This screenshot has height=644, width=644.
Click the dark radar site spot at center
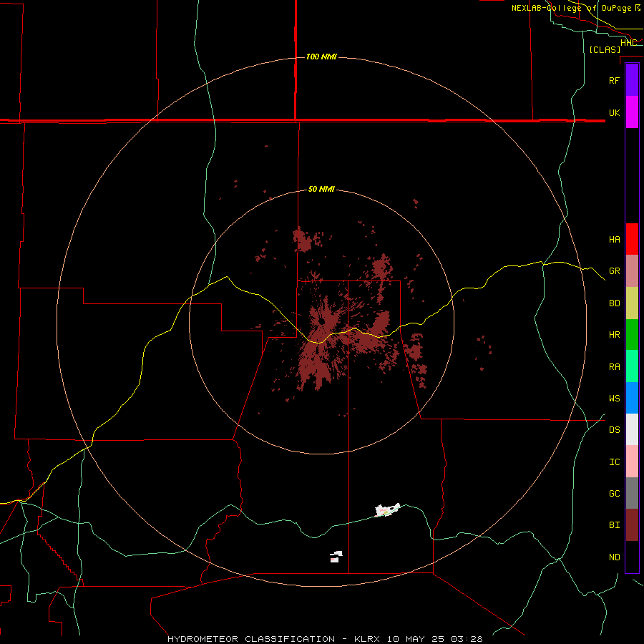(x=321, y=321)
